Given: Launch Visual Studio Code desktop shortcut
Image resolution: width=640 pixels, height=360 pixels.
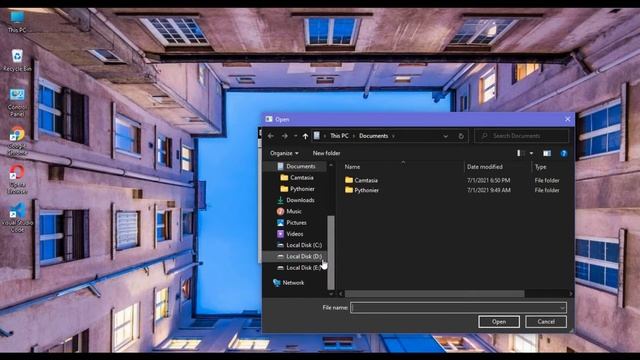Looking at the screenshot, I should [17, 218].
